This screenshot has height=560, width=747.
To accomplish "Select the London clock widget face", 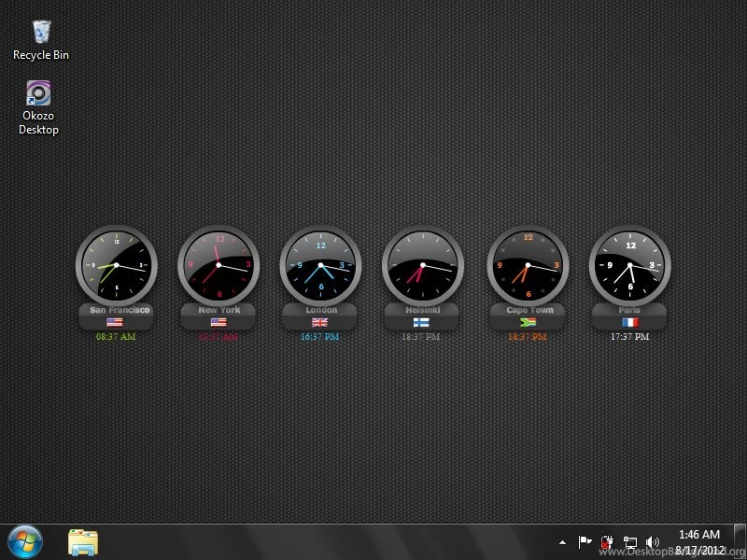I will pyautogui.click(x=320, y=265).
